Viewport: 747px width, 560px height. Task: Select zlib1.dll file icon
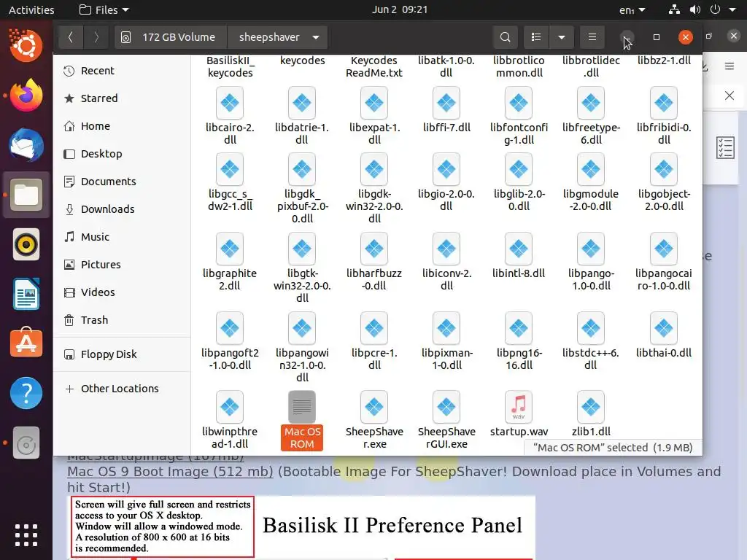click(x=591, y=408)
